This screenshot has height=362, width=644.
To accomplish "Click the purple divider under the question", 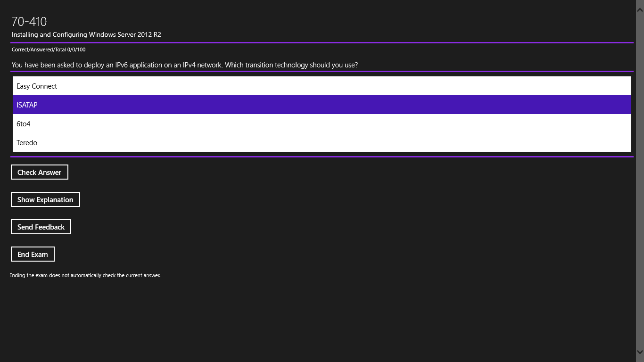I will 322,73.
